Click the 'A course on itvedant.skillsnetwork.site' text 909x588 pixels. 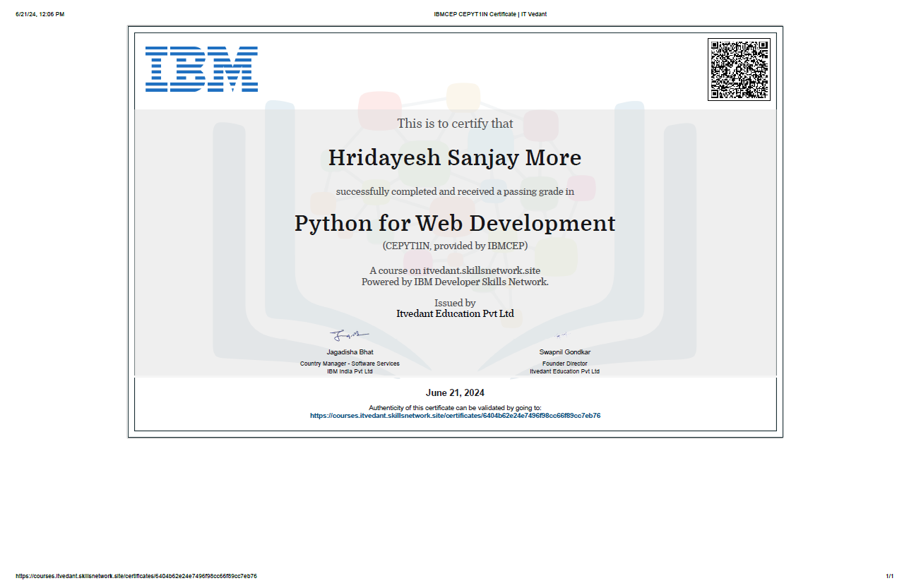455,270
